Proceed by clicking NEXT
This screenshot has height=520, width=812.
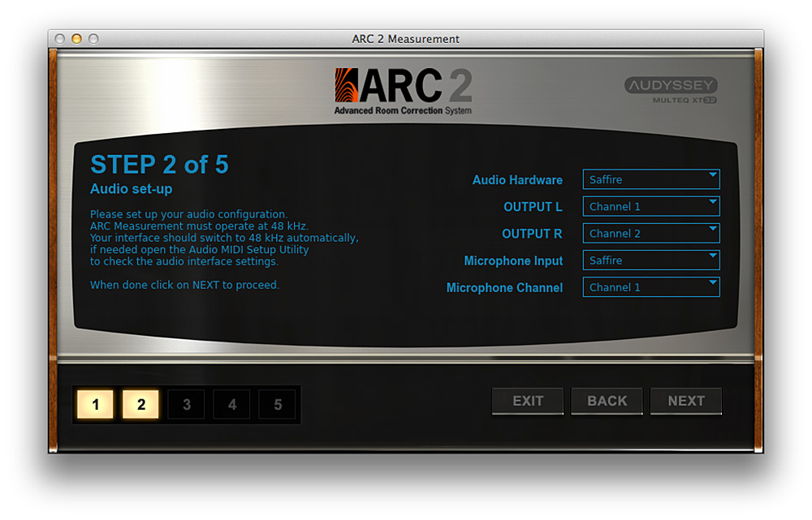pyautogui.click(x=686, y=401)
